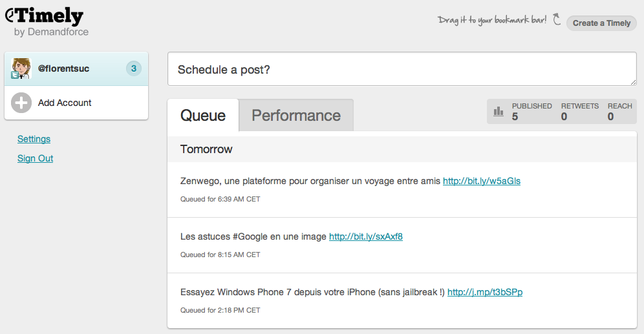Click the @florentsuc avatar picture

click(x=21, y=68)
